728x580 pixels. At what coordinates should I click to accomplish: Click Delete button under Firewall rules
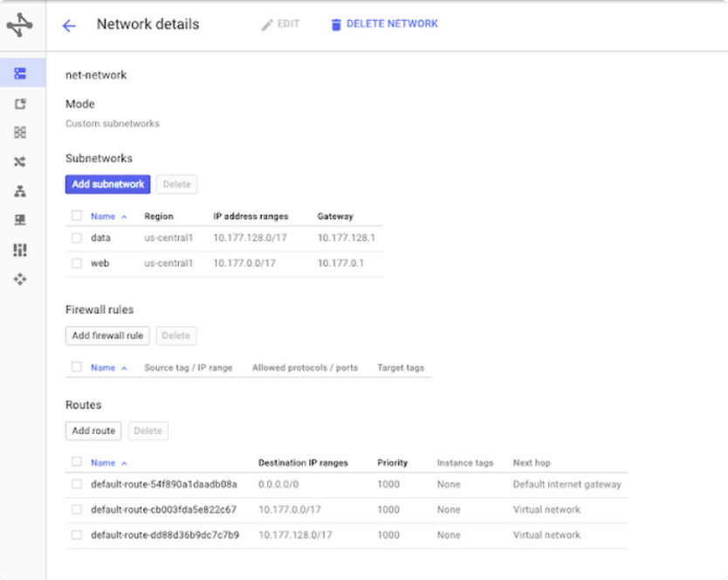pos(176,335)
